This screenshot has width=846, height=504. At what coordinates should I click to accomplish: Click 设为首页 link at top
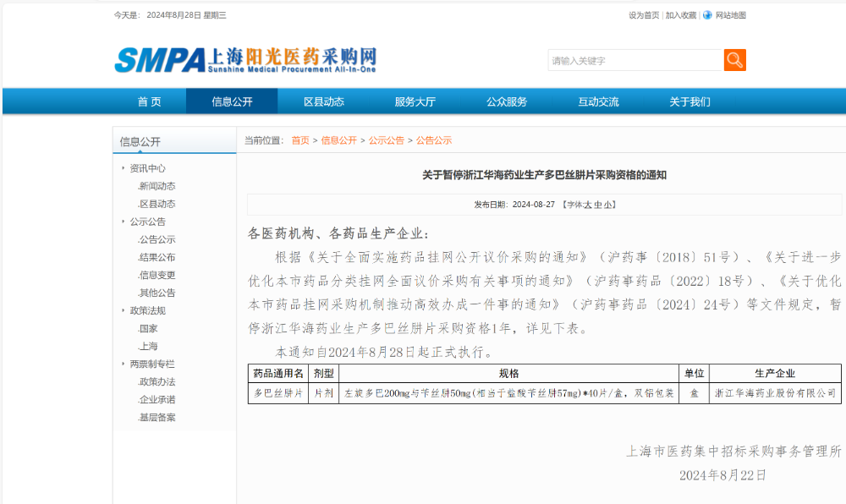click(644, 15)
